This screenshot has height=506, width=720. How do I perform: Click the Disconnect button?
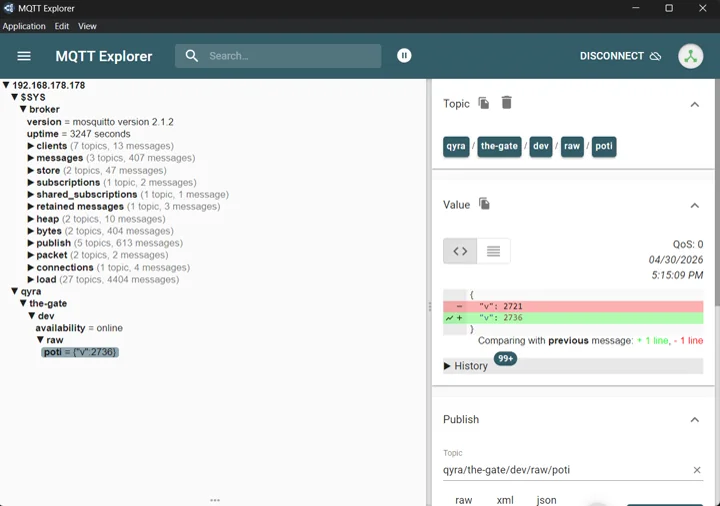pyautogui.click(x=620, y=56)
